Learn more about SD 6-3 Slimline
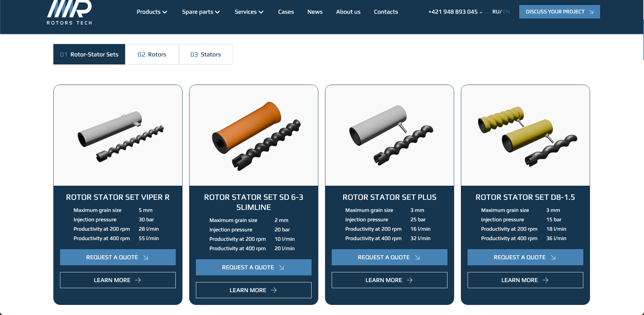Viewport: 644px width, 315px height. coord(254,290)
